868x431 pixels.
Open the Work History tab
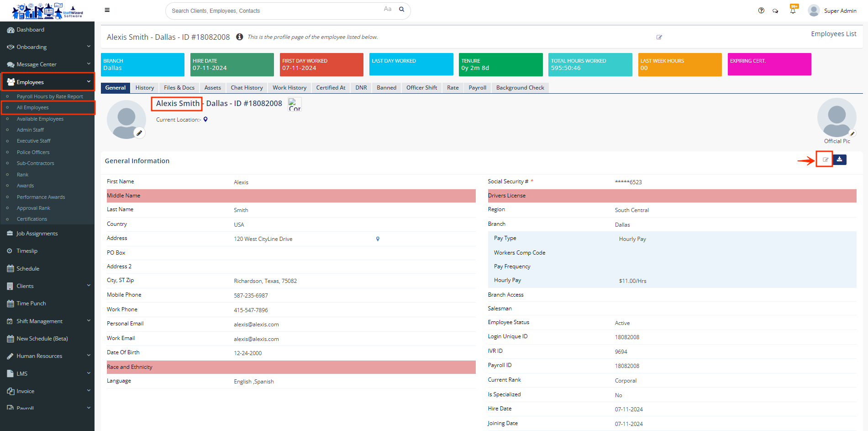point(289,88)
